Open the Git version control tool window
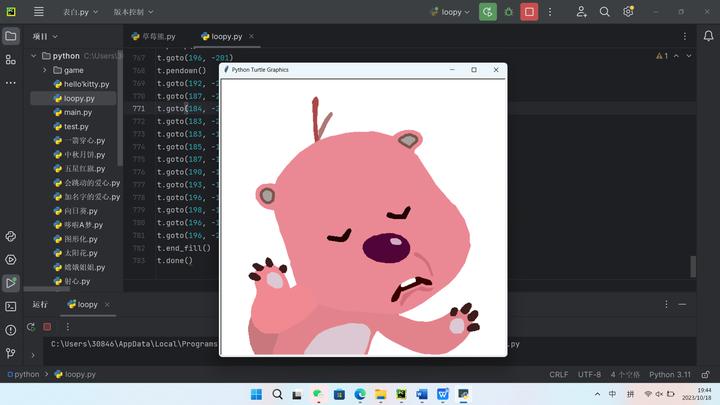The height and width of the screenshot is (405, 720). tap(11, 353)
